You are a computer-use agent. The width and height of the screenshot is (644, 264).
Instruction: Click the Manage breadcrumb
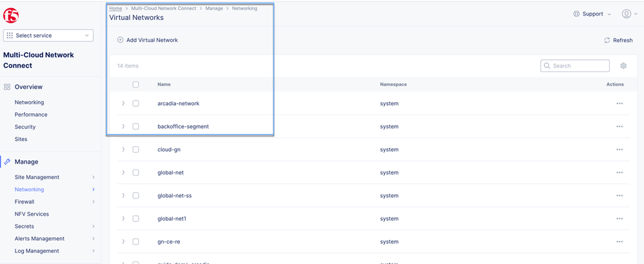pos(215,8)
